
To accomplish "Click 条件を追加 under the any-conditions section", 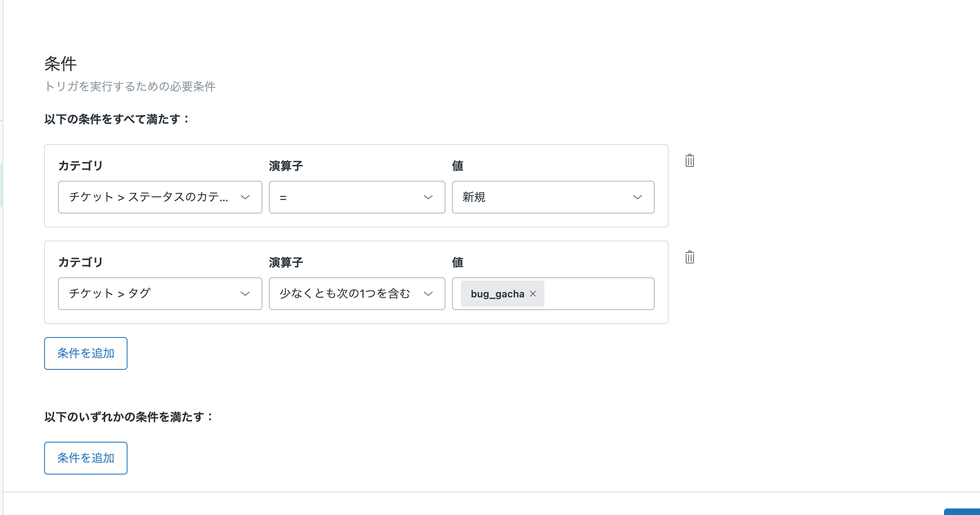I will tap(86, 458).
